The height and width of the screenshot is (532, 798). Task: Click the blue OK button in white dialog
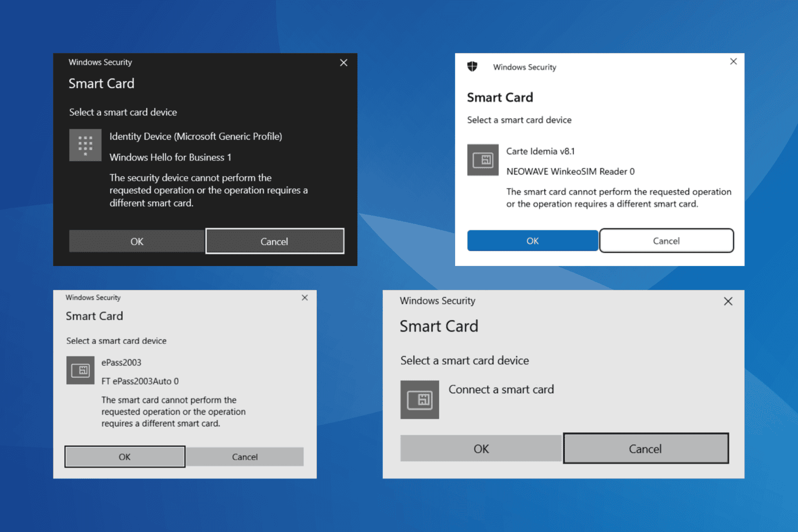click(x=533, y=241)
